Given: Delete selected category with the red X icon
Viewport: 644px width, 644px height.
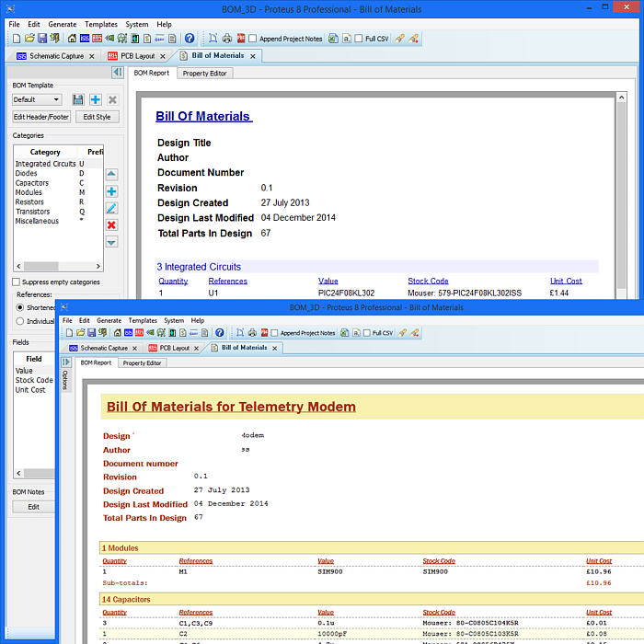Looking at the screenshot, I should coord(111,225).
